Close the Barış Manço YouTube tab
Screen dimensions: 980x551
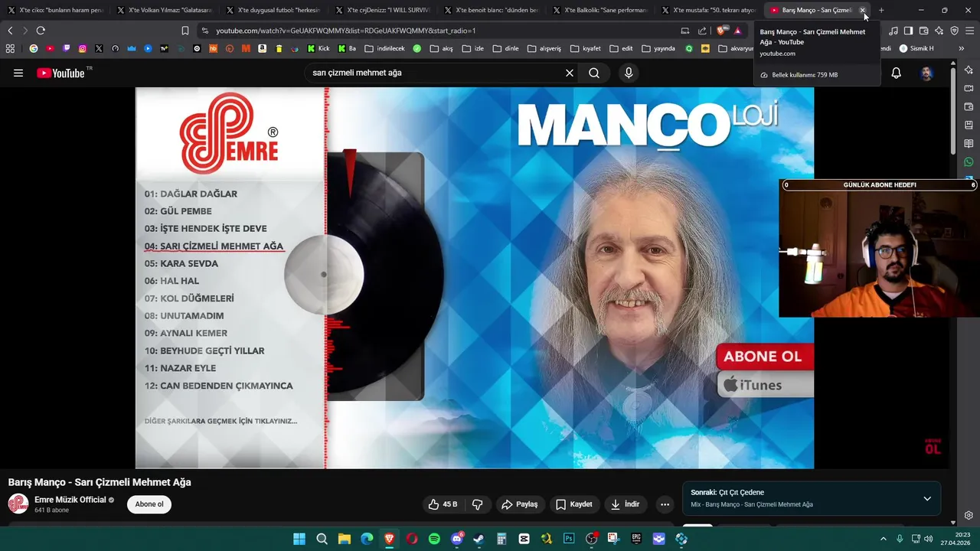863,10
